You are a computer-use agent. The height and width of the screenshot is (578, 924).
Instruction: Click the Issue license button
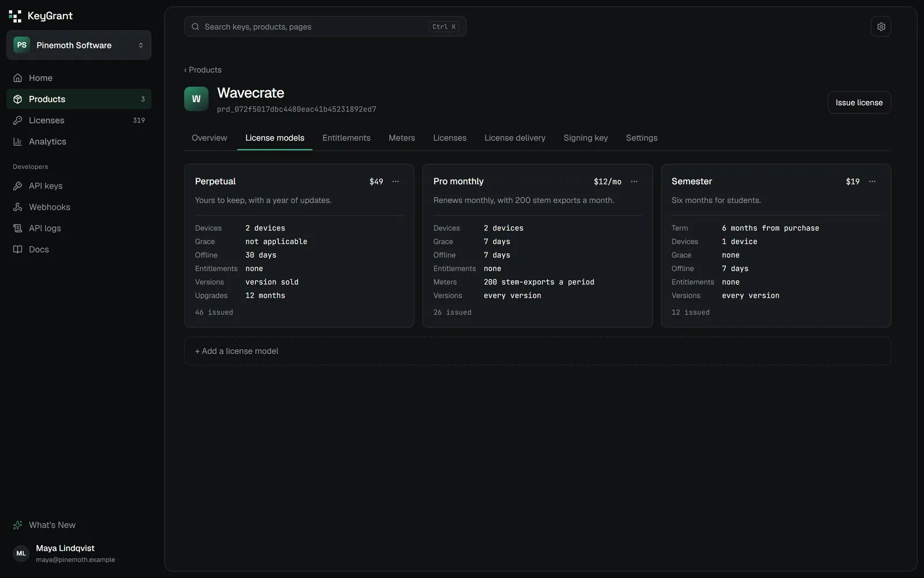click(859, 102)
